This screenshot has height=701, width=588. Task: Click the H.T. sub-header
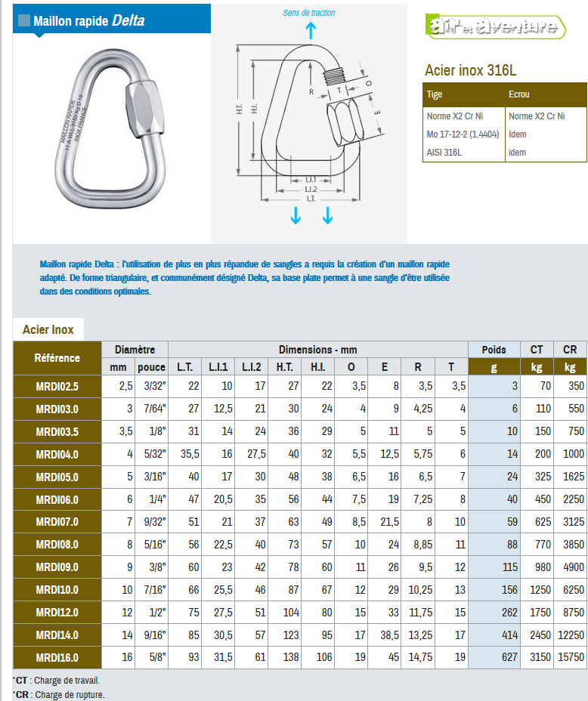pyautogui.click(x=285, y=367)
